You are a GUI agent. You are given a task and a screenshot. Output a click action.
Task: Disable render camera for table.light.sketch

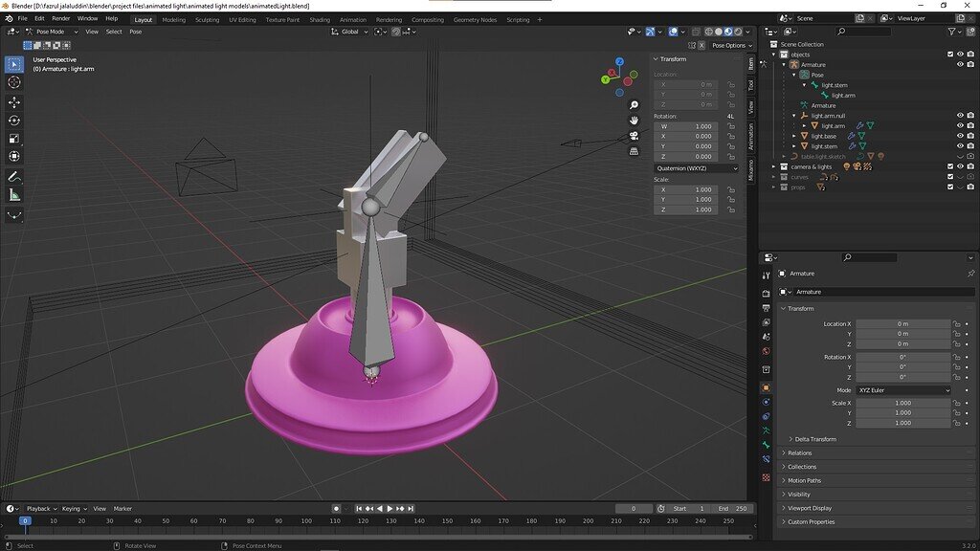970,156
